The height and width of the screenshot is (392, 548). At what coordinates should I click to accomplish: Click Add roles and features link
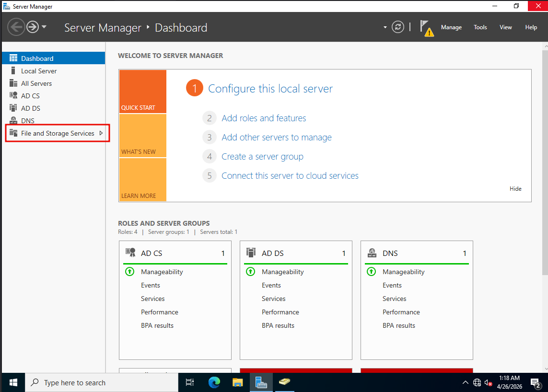tap(264, 118)
